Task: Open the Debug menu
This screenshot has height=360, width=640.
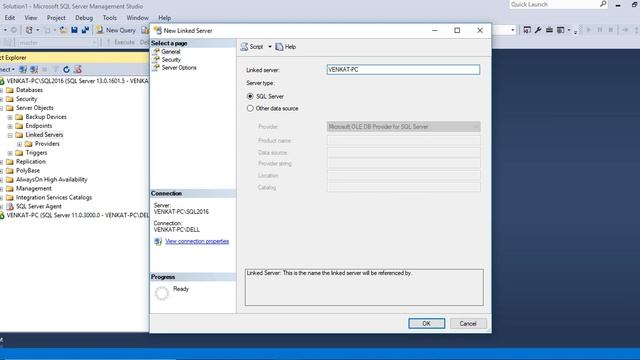Action: tap(84, 18)
